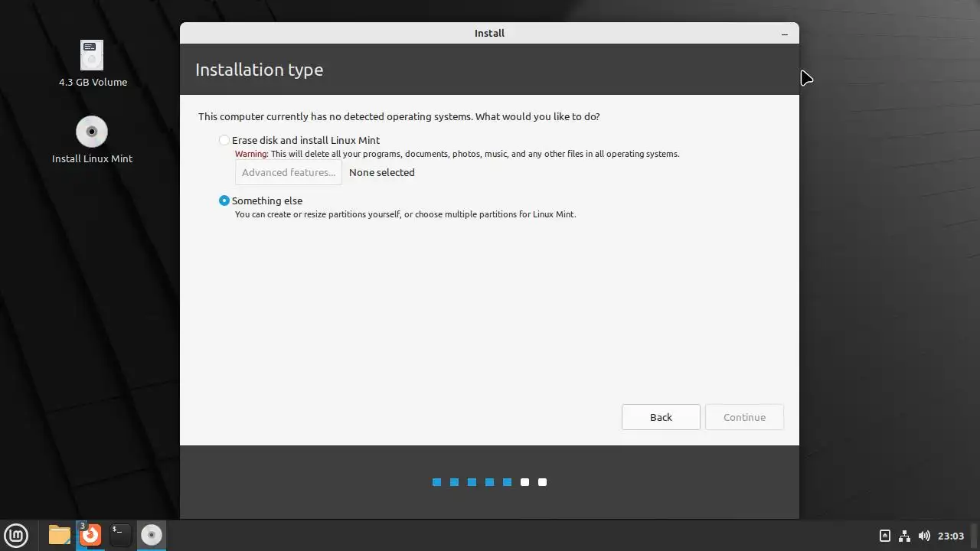Click the removable drives tray icon
The height and width of the screenshot is (551, 980).
[885, 536]
